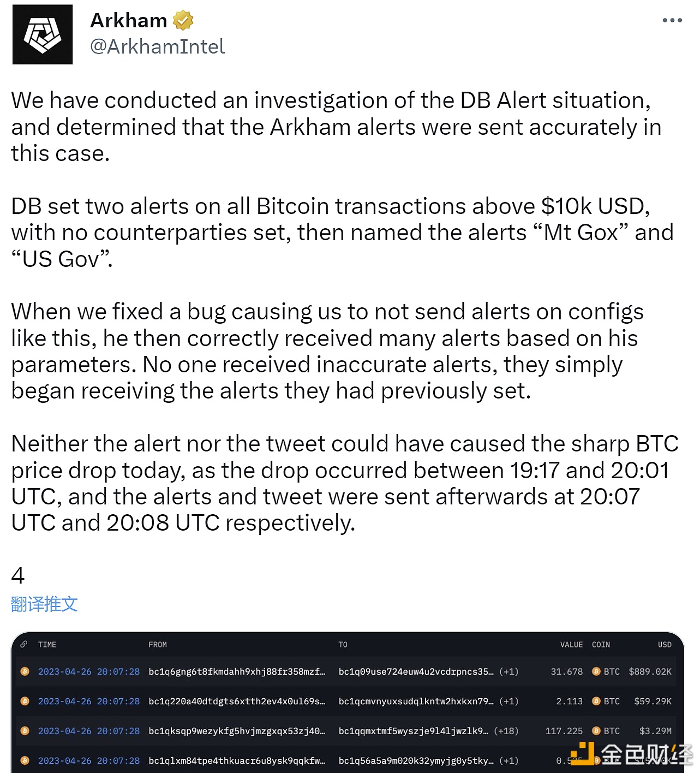Click Bitcoin icon at start of first row
Image resolution: width=700 pixels, height=773 pixels.
coord(25,671)
